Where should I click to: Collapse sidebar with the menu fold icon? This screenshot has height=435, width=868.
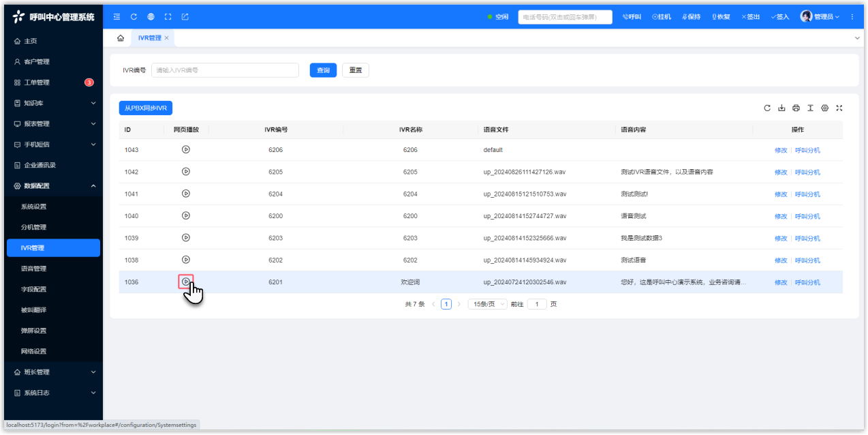coord(117,17)
